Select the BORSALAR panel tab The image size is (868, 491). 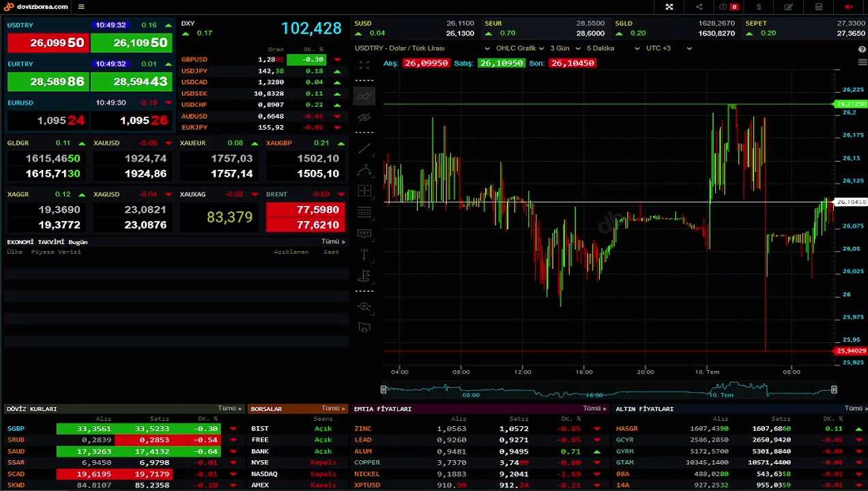[x=266, y=409]
